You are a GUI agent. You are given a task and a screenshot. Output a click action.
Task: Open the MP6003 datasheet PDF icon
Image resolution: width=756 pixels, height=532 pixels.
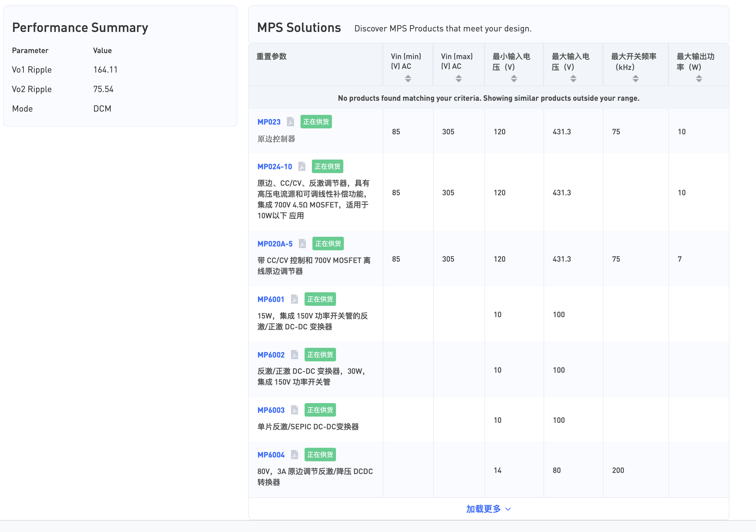294,410
